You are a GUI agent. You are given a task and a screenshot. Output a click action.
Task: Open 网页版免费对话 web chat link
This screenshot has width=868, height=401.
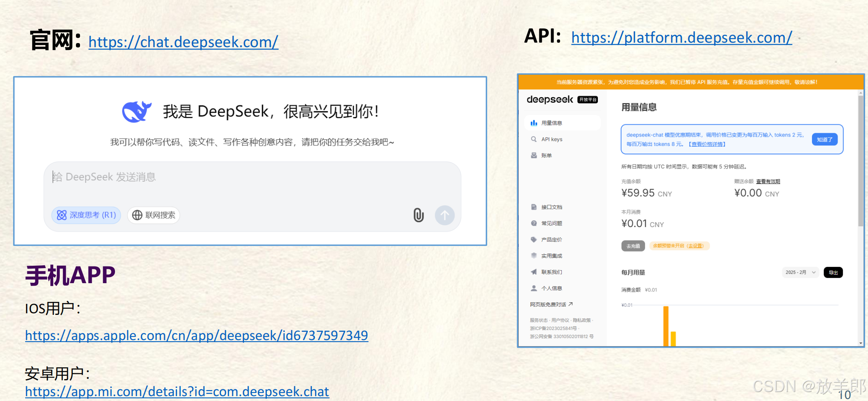pyautogui.click(x=551, y=304)
